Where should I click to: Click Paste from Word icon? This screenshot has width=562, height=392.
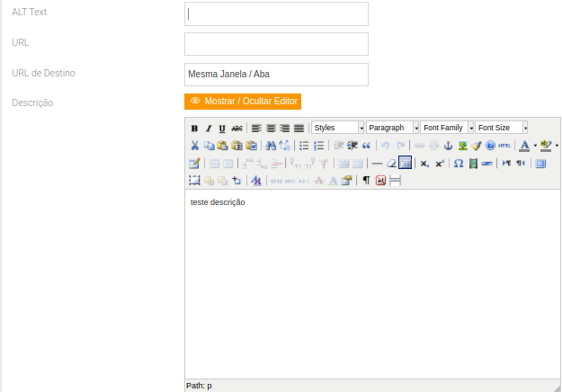click(251, 146)
